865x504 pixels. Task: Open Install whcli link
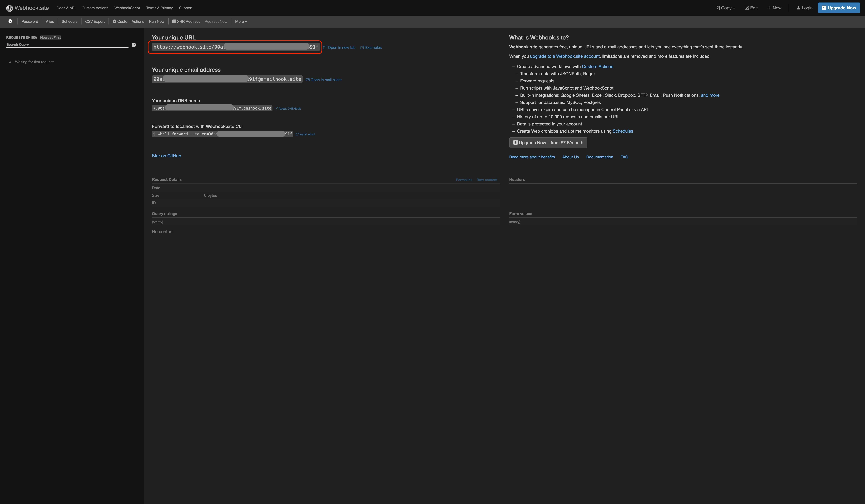[305, 135]
